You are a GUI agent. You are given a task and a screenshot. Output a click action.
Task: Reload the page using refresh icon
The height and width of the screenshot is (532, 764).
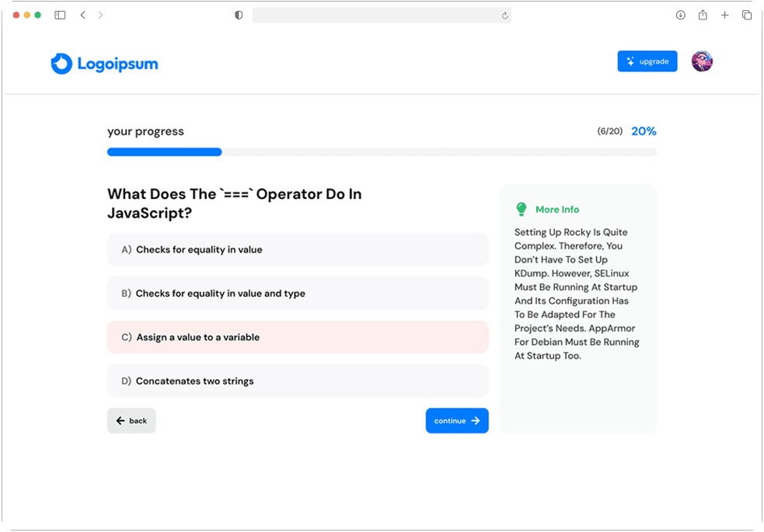point(504,16)
